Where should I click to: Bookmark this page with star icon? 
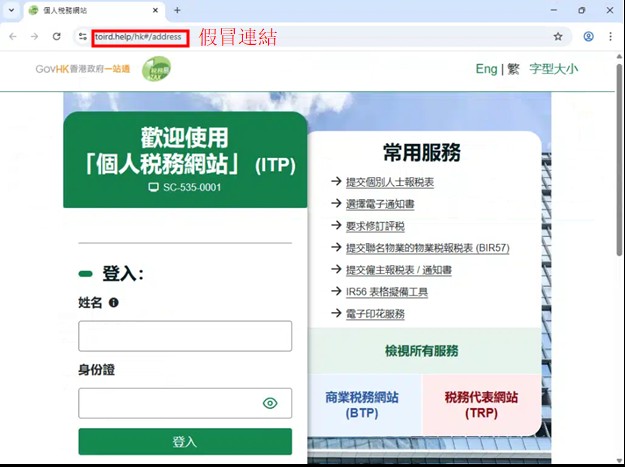pyautogui.click(x=558, y=37)
